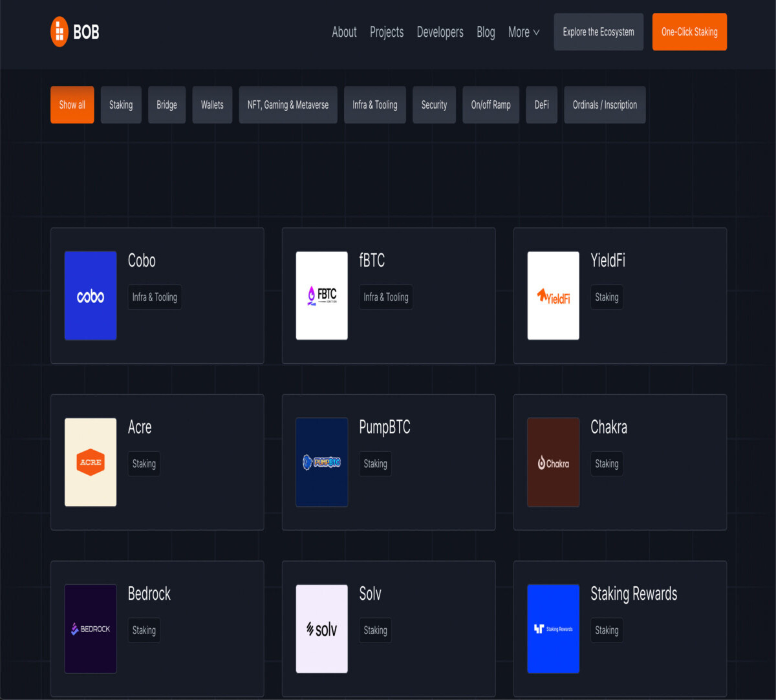The image size is (776, 700).
Task: Click the BOB logo icon
Action: 59,32
